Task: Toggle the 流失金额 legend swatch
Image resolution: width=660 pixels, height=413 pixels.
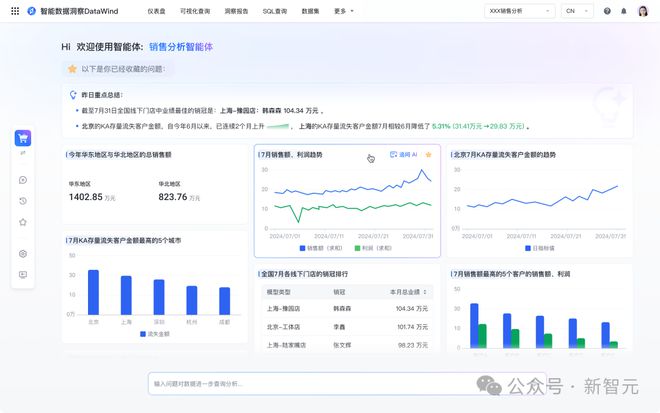Action: click(143, 334)
